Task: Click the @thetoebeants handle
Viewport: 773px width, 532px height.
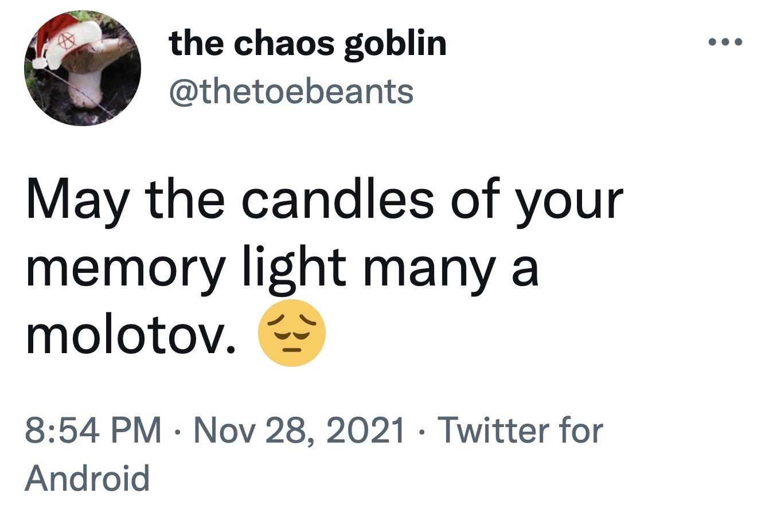Action: pos(291,92)
